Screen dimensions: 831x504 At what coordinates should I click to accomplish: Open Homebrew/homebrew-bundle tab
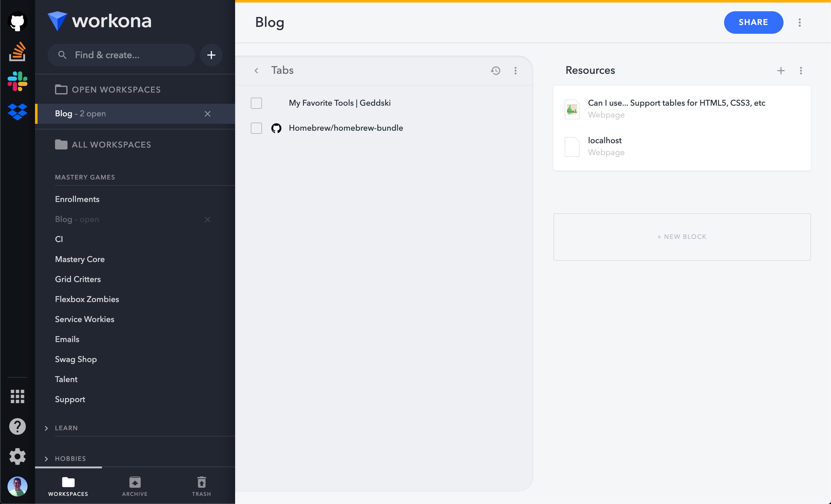tap(346, 128)
